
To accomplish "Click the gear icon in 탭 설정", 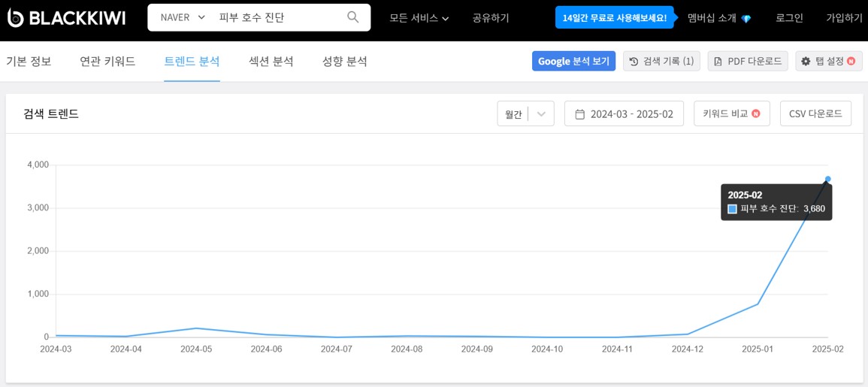I will [x=806, y=62].
